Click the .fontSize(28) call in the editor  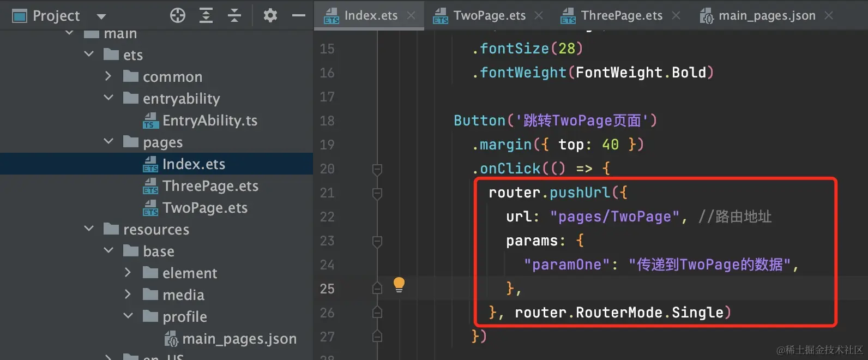(527, 49)
